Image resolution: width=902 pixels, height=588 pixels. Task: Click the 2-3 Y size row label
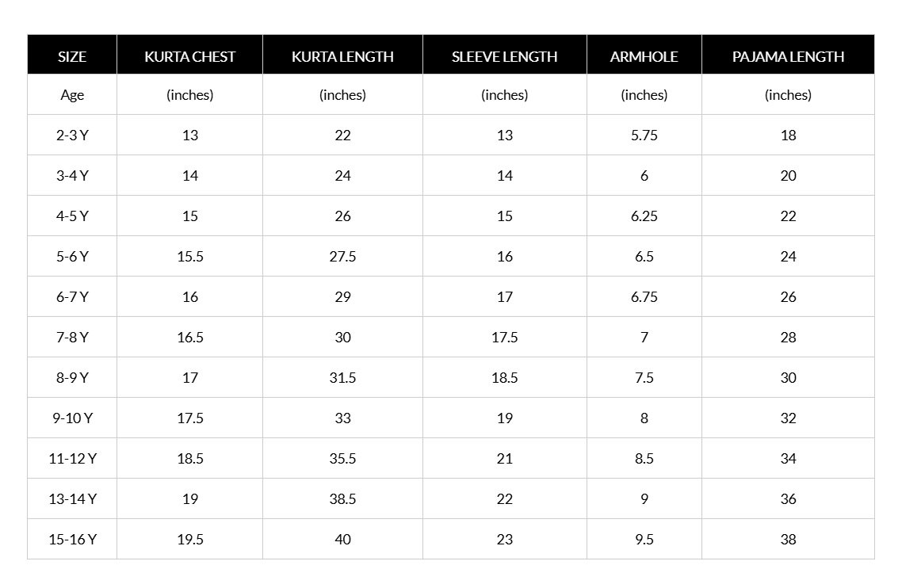point(72,136)
